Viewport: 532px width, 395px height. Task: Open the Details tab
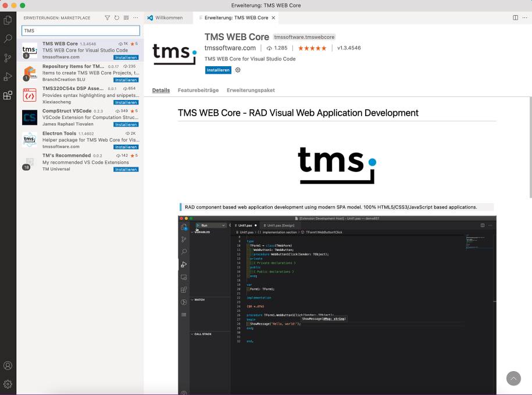[161, 90]
